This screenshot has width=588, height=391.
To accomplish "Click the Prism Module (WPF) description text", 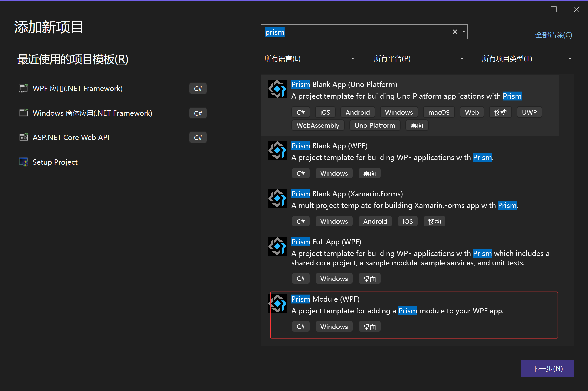I will pos(397,311).
